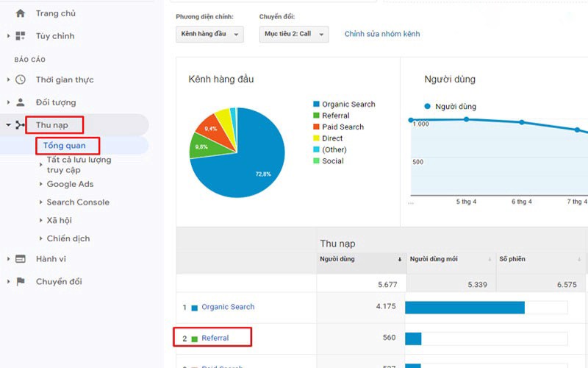Open the Referral channel link

(215, 338)
